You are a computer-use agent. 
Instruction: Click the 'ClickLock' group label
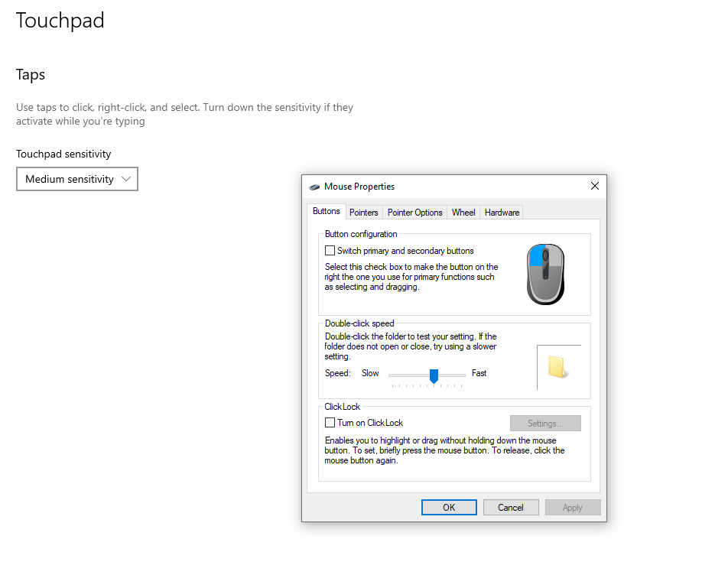point(342,407)
